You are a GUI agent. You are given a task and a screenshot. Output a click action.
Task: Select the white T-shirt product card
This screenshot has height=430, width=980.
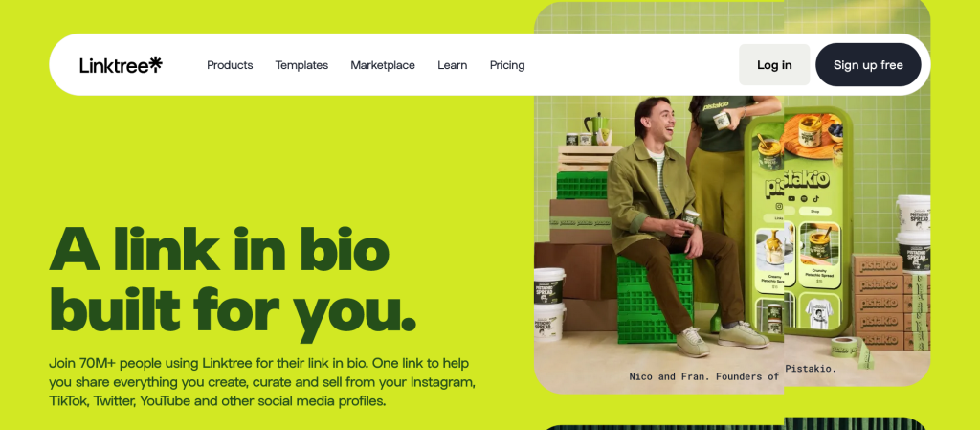coord(819,310)
